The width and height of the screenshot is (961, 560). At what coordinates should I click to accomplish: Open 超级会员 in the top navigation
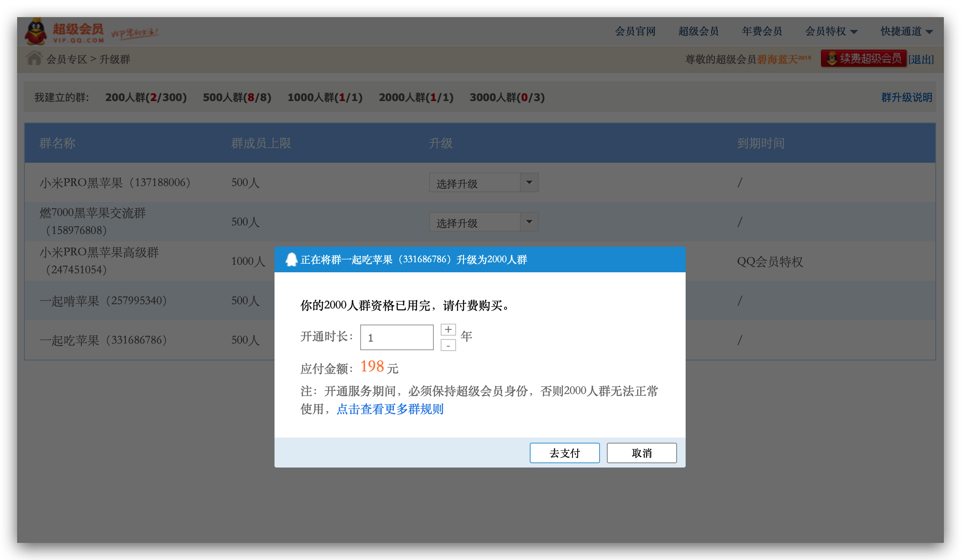(698, 31)
